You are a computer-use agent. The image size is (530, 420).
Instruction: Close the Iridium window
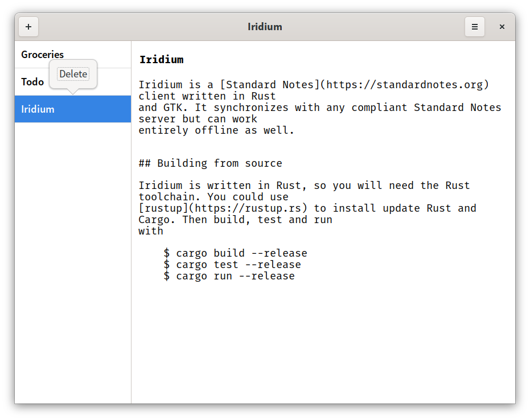502,27
